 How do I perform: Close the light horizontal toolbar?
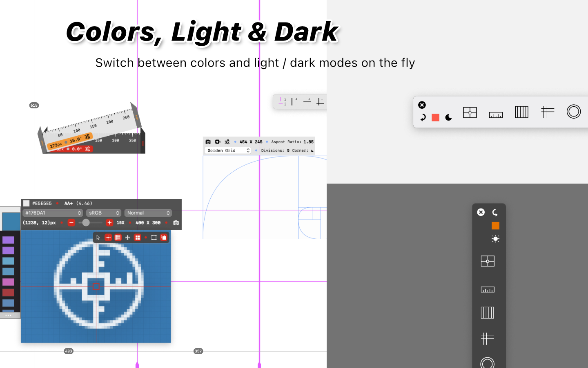[x=422, y=105]
